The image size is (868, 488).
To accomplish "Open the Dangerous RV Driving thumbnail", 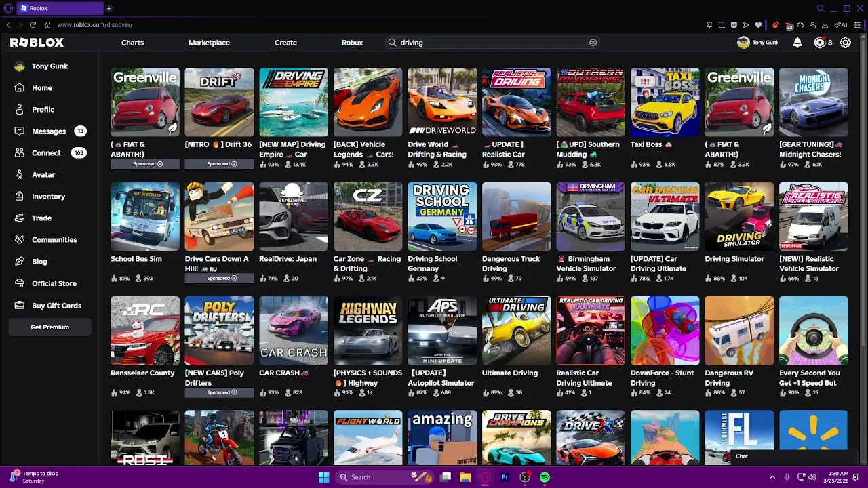I will click(739, 331).
